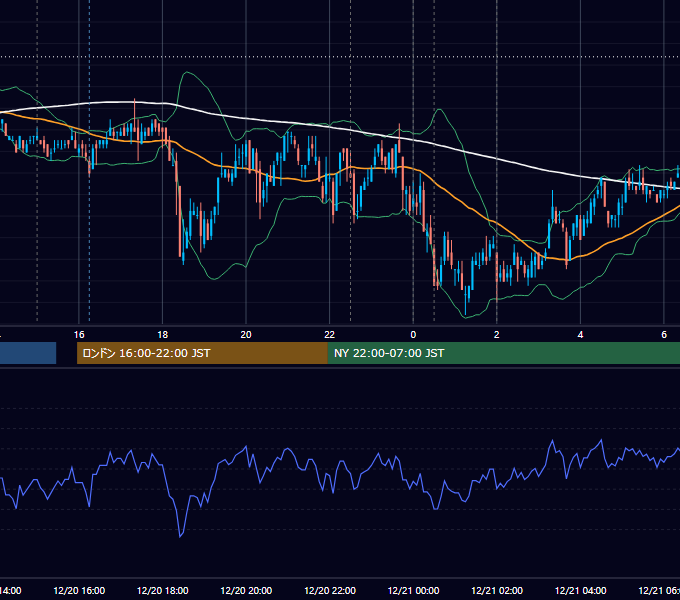Click the 0 hour axis label
Screen dimensions: 680x600
point(413,335)
